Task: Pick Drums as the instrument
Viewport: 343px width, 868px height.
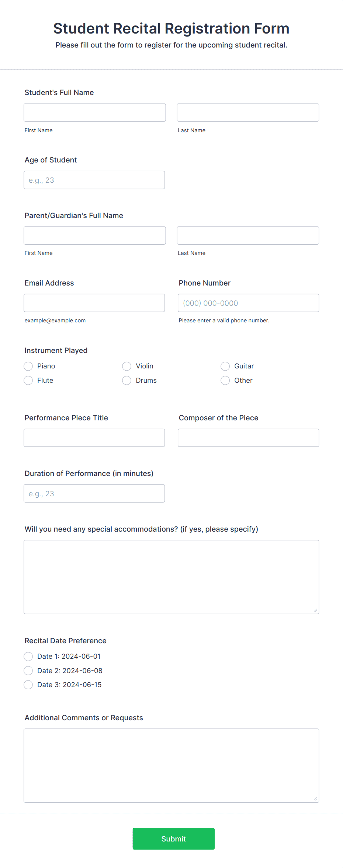Action: coord(127,380)
